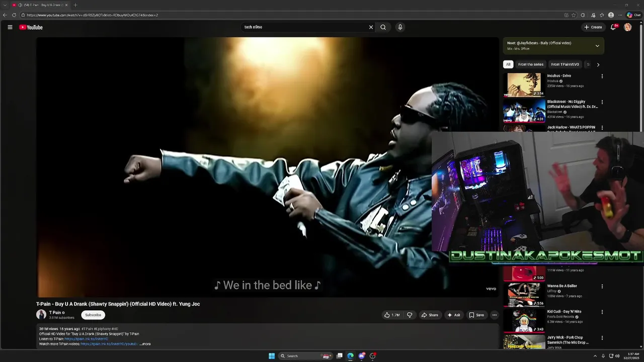Open options for Kid Cudi - Day 'N' Nite
644x362 pixels.
tap(602, 312)
